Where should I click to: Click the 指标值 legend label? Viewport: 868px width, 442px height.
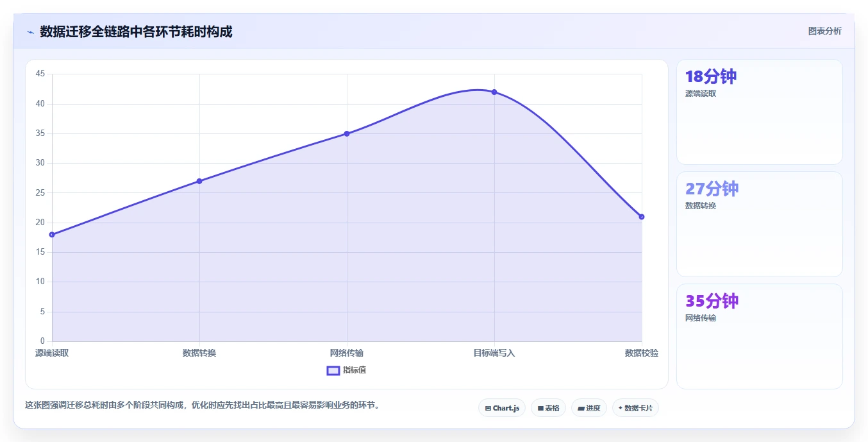(x=355, y=370)
